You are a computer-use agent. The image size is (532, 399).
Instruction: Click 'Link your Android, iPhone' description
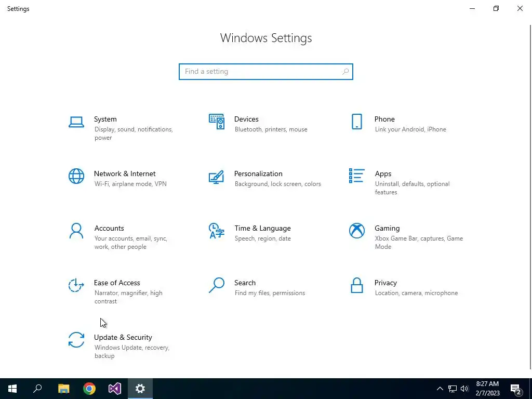[410, 129]
